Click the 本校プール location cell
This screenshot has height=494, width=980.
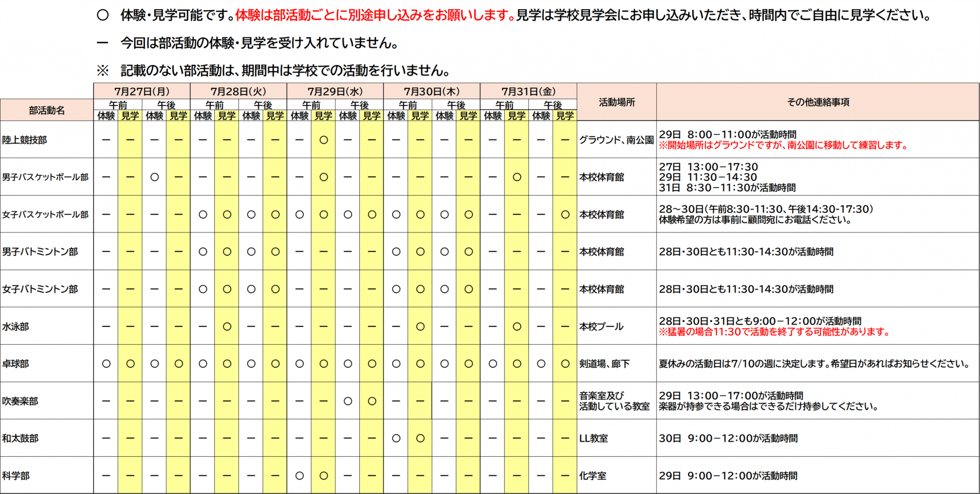(601, 326)
